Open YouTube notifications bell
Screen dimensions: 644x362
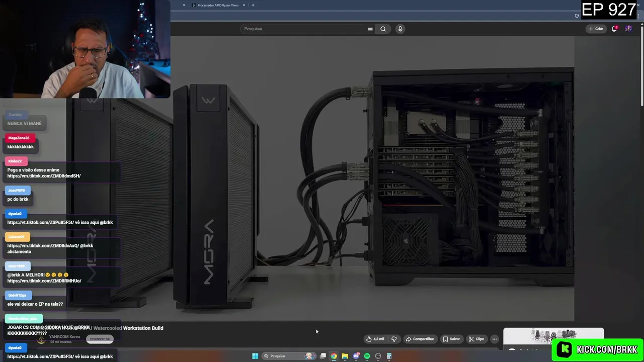click(x=614, y=29)
